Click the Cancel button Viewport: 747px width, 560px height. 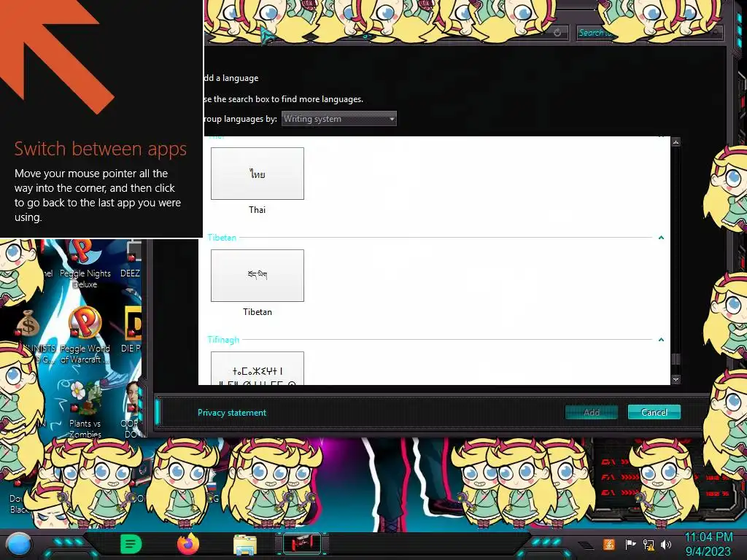[x=654, y=413]
